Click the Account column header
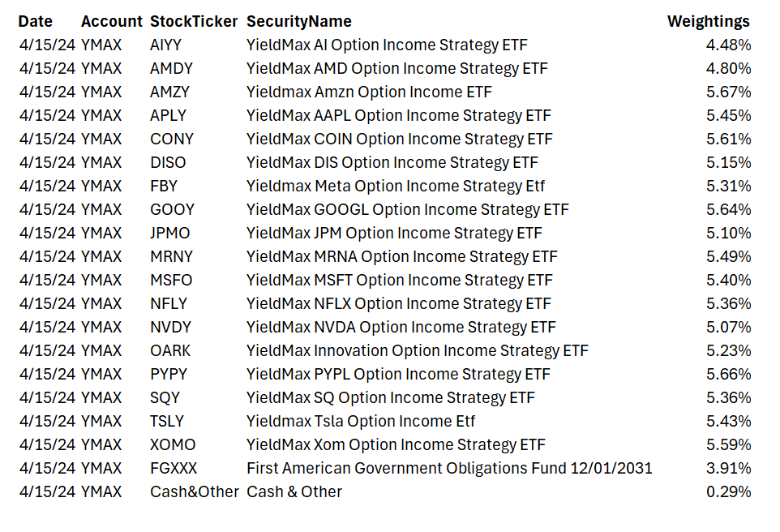Viewport: 780px width, 532px height. click(x=111, y=22)
